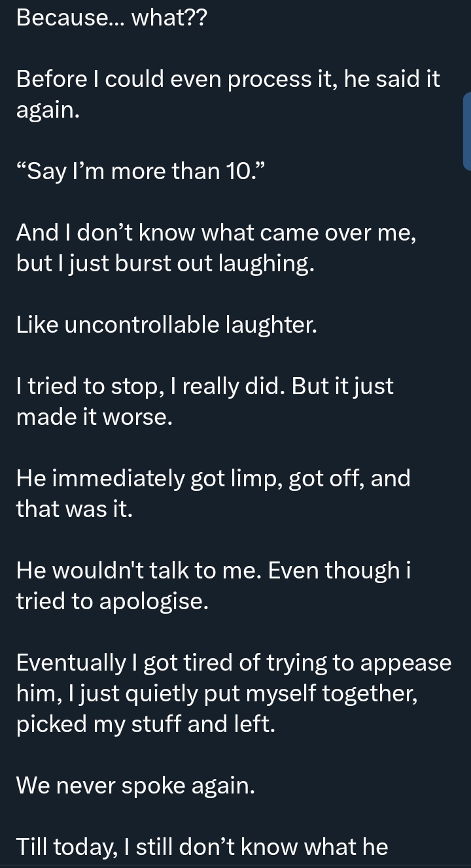
Task: Click the "We never spoke again." line
Action: (x=135, y=786)
